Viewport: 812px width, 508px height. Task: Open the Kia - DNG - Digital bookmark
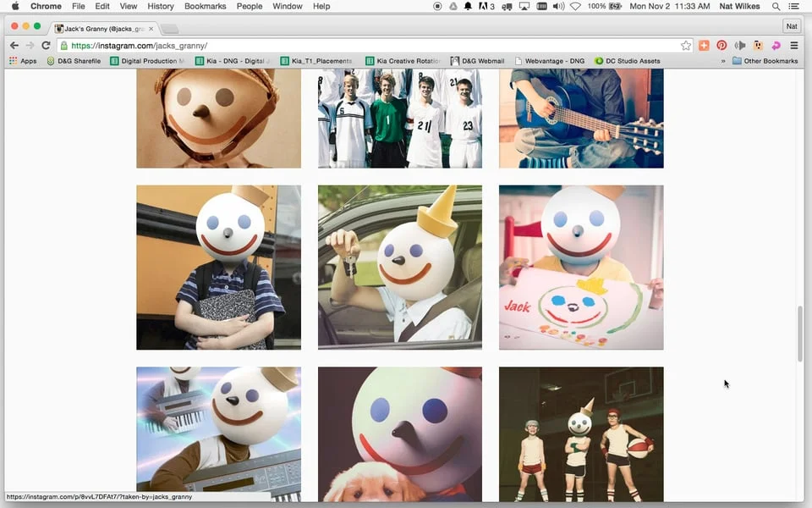click(x=233, y=61)
